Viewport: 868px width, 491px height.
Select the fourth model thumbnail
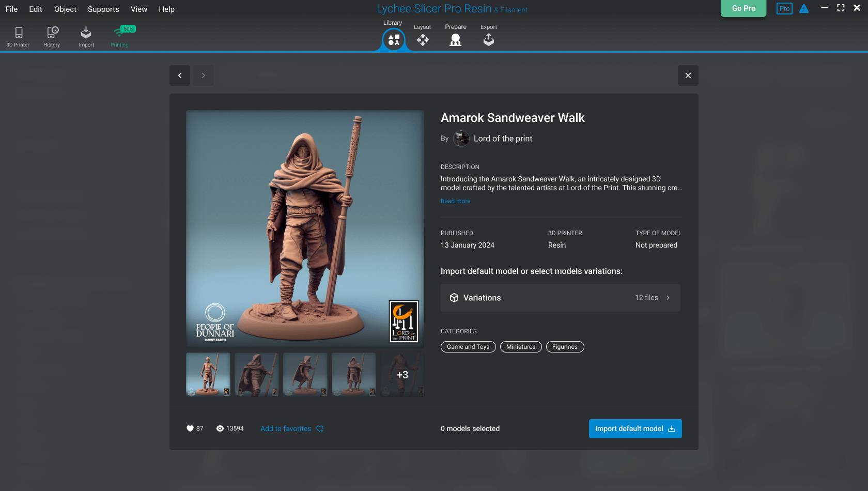(354, 375)
